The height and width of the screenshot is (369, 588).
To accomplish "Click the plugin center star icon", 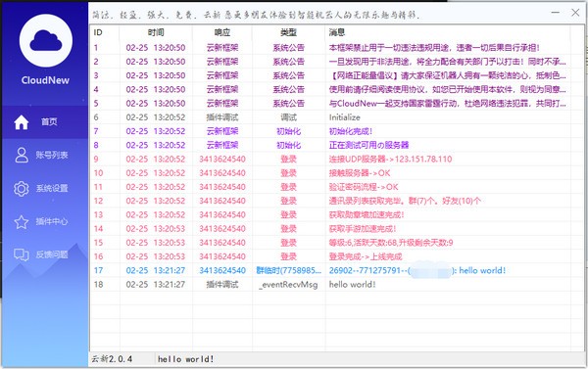I will coord(22,222).
